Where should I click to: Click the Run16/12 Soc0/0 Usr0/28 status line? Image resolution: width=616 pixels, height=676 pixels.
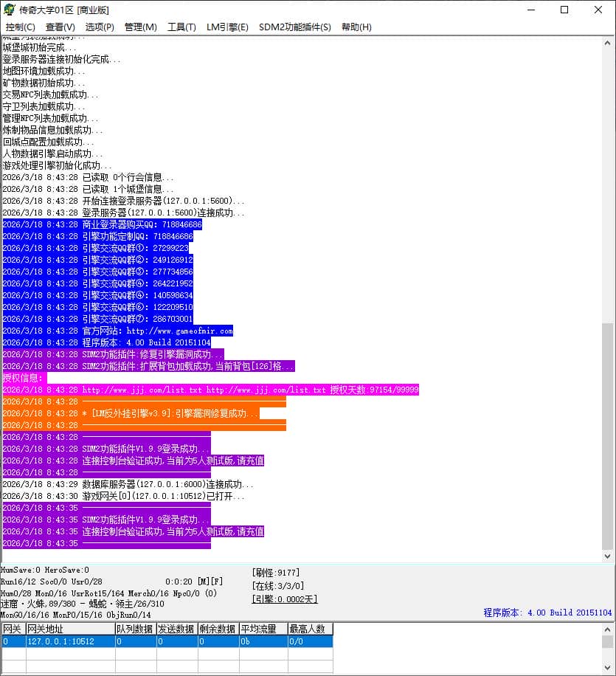[x=52, y=582]
